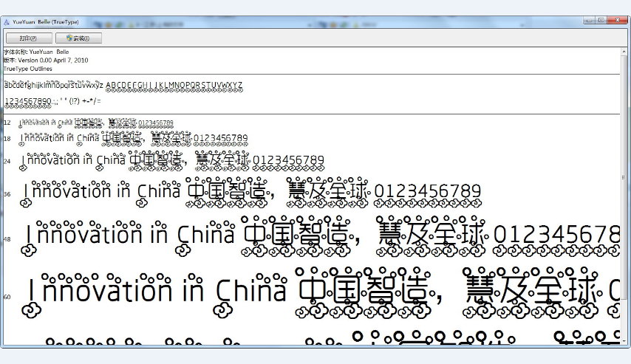Click the 18-point "Innovation in China" sample

coord(60,138)
